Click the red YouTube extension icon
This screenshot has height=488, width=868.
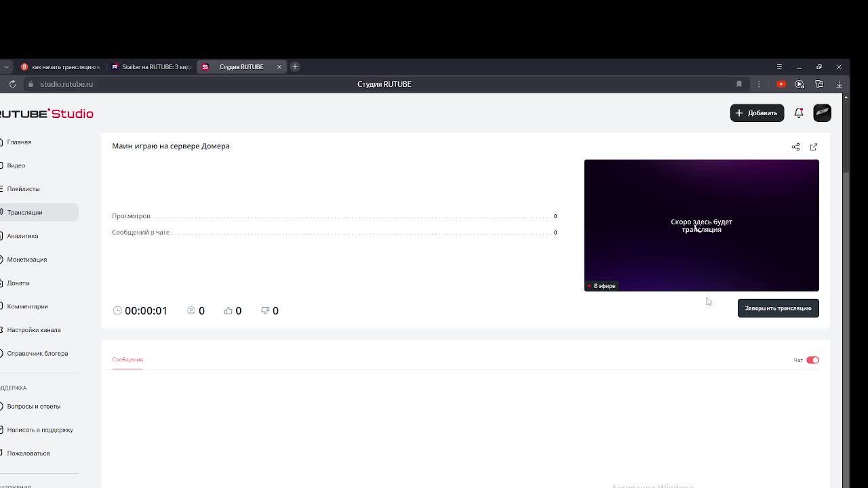point(781,84)
